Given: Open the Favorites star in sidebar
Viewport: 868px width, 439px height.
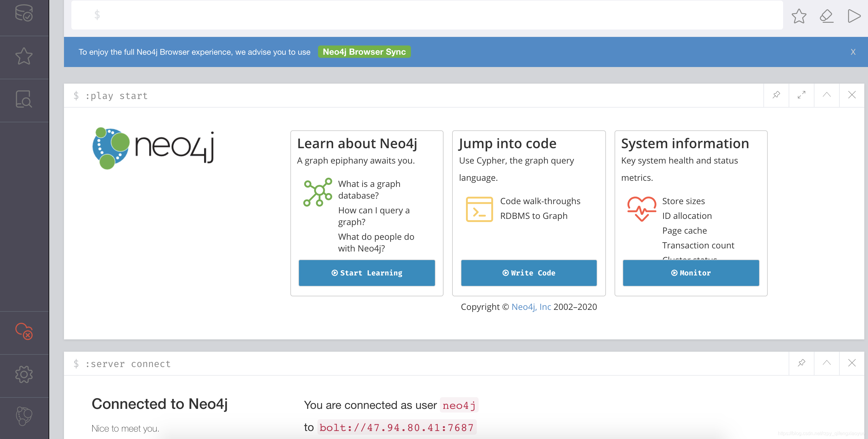Looking at the screenshot, I should click(24, 56).
